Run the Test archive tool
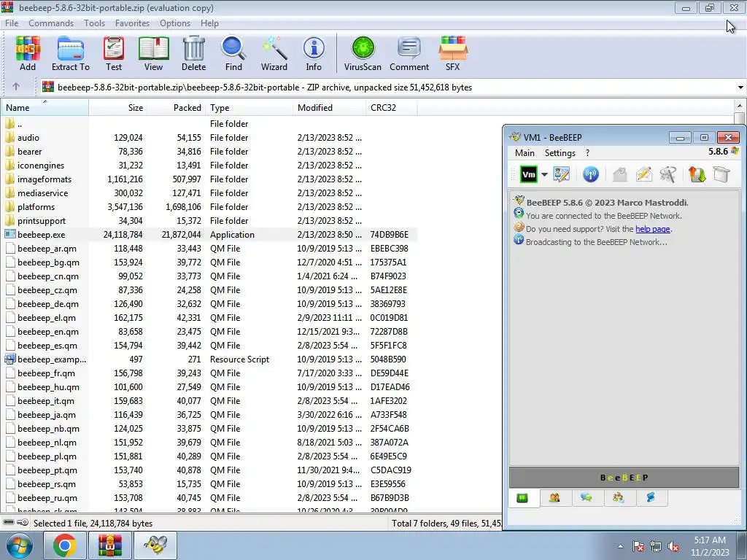 tap(113, 53)
